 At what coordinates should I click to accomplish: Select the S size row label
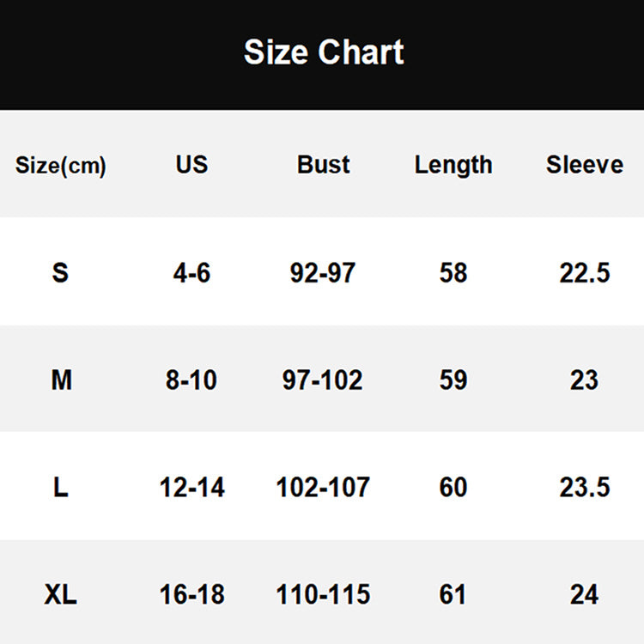click(60, 273)
